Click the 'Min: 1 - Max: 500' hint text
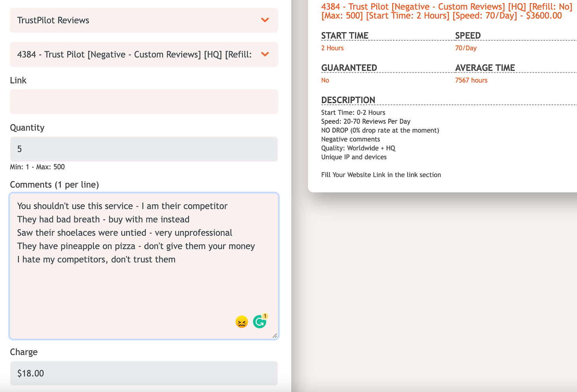Screen dimensions: 577x392 tap(37, 167)
